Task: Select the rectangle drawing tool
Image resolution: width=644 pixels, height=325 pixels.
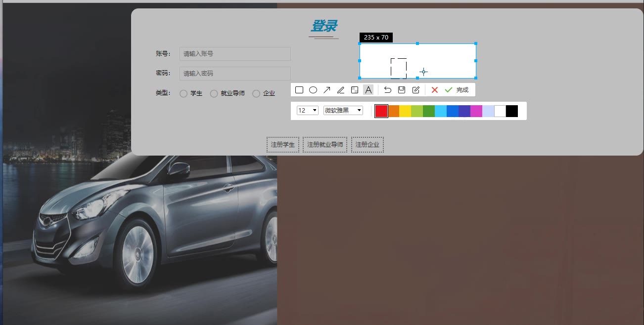Action: 299,90
